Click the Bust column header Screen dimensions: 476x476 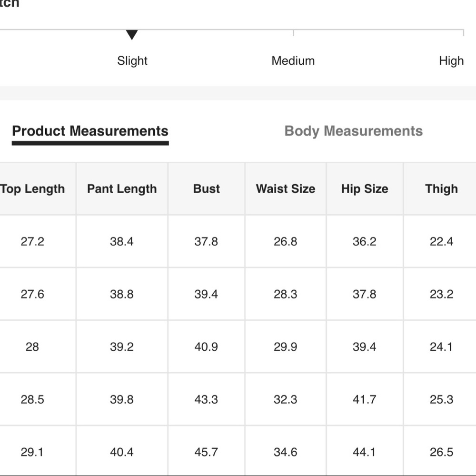[x=207, y=189]
